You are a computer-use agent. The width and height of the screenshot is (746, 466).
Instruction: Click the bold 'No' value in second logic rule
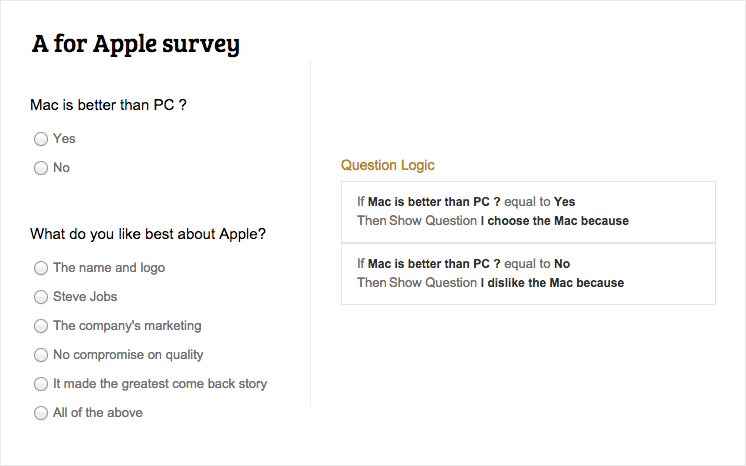(x=561, y=264)
